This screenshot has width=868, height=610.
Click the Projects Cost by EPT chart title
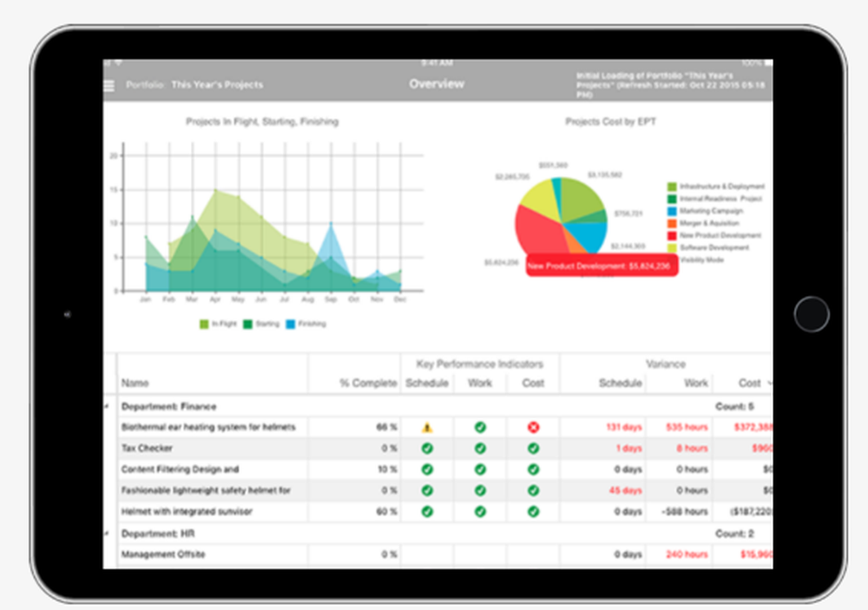coord(610,121)
